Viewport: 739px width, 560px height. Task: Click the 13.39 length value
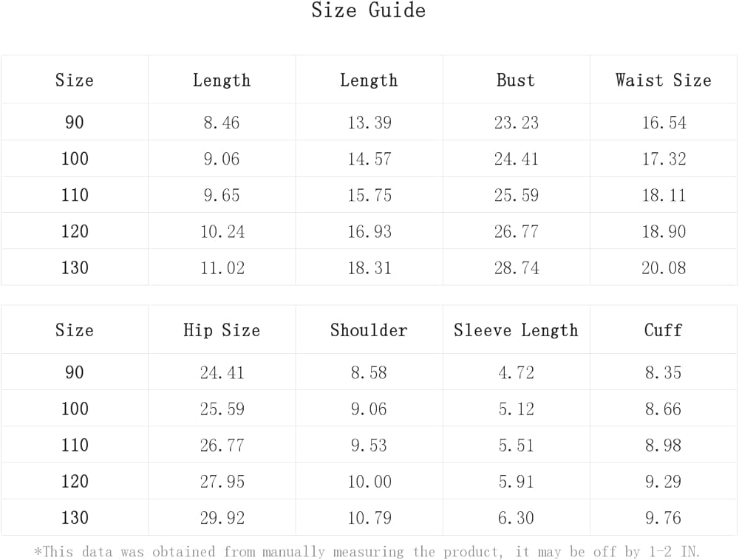coord(369,123)
